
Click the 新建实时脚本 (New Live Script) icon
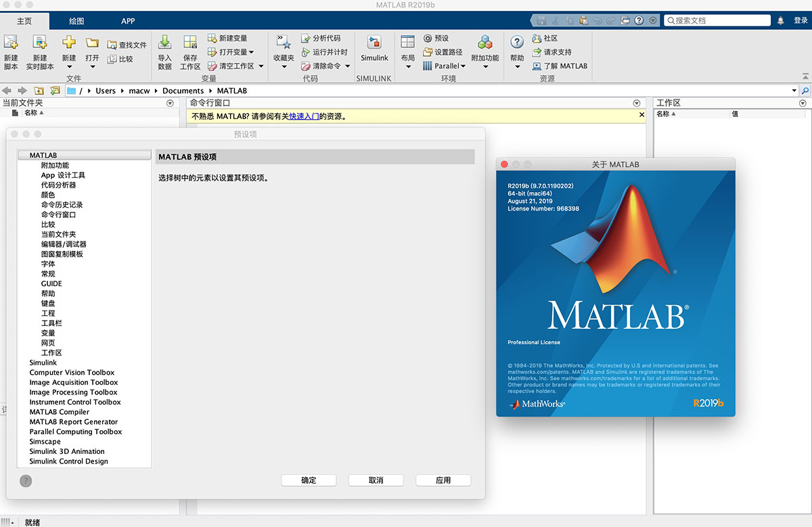(40, 43)
